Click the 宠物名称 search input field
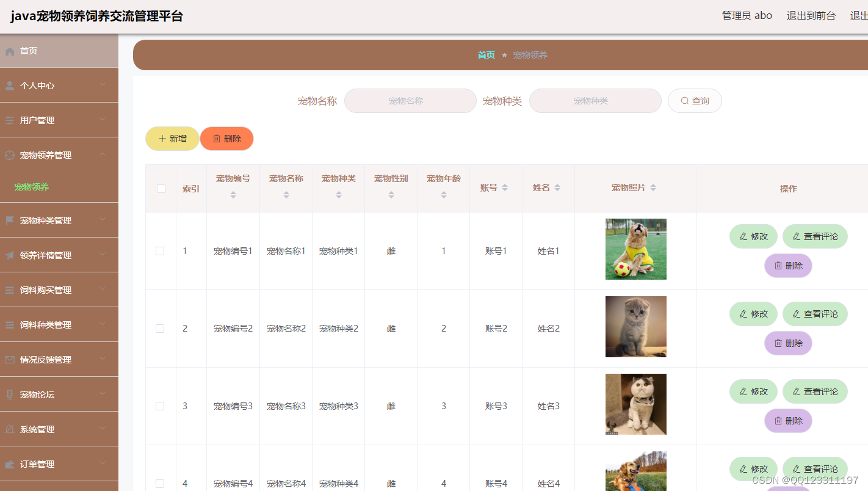Image resolution: width=868 pixels, height=491 pixels. [x=410, y=100]
